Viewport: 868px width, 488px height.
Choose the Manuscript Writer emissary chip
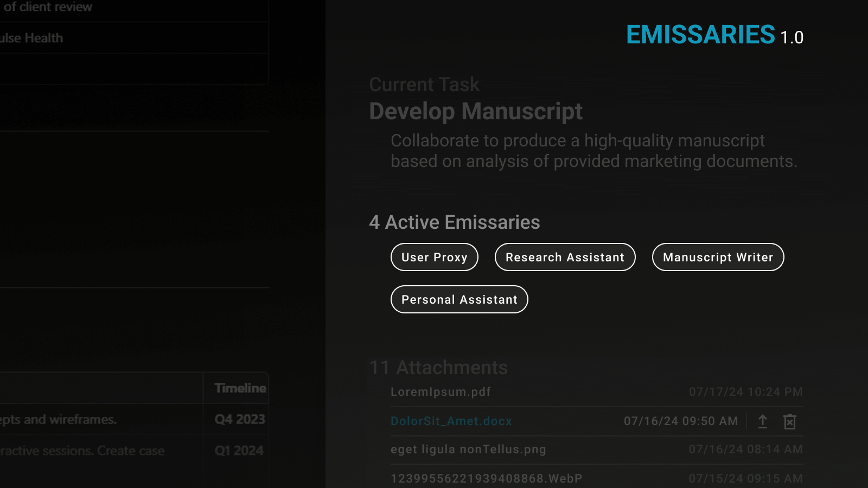coord(718,257)
